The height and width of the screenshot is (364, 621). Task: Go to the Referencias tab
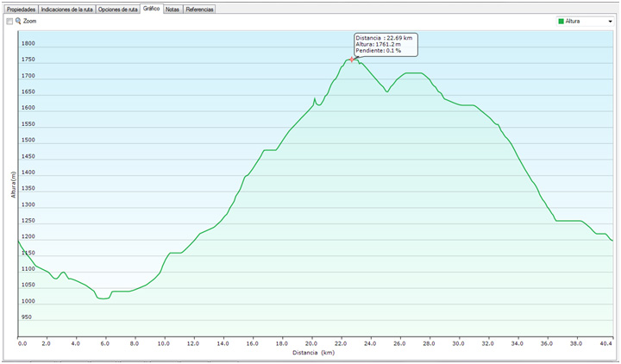tap(200, 9)
